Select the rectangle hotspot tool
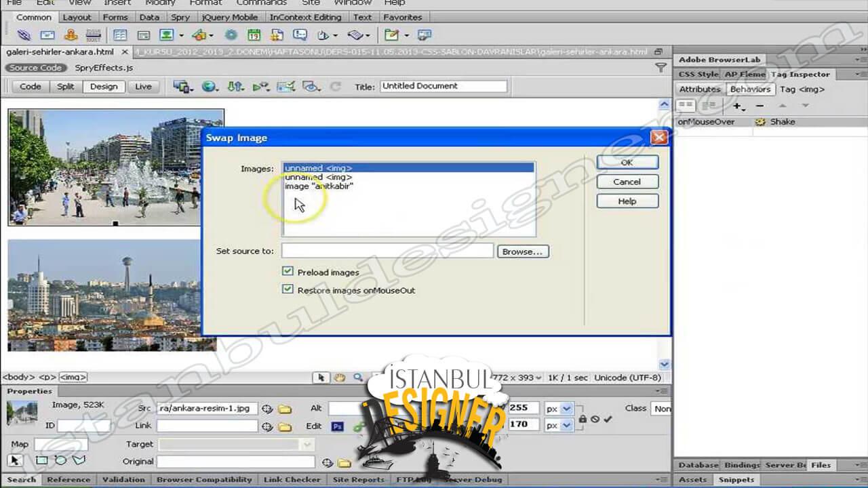 click(x=41, y=461)
